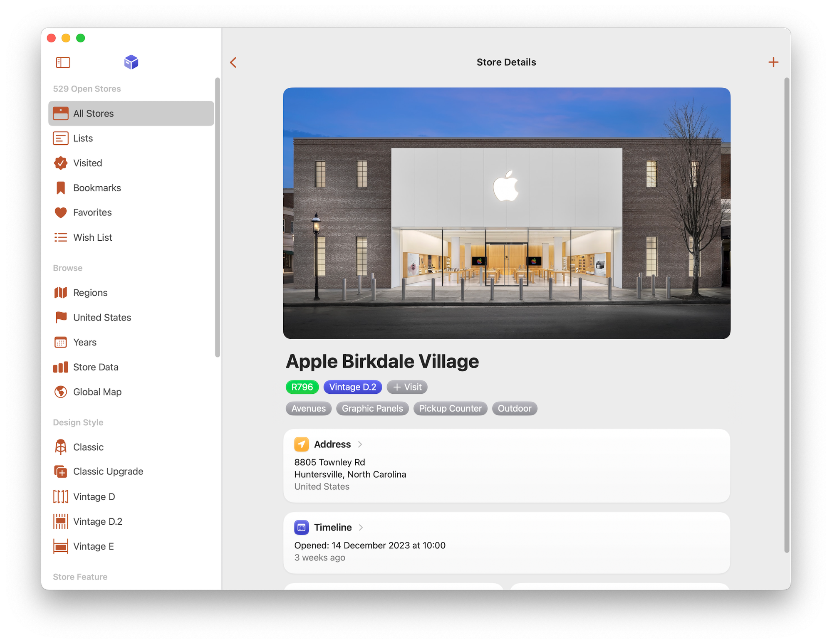Viewport: 832px width, 644px height.
Task: Expand the Timeline section chevron
Action: pos(361,528)
